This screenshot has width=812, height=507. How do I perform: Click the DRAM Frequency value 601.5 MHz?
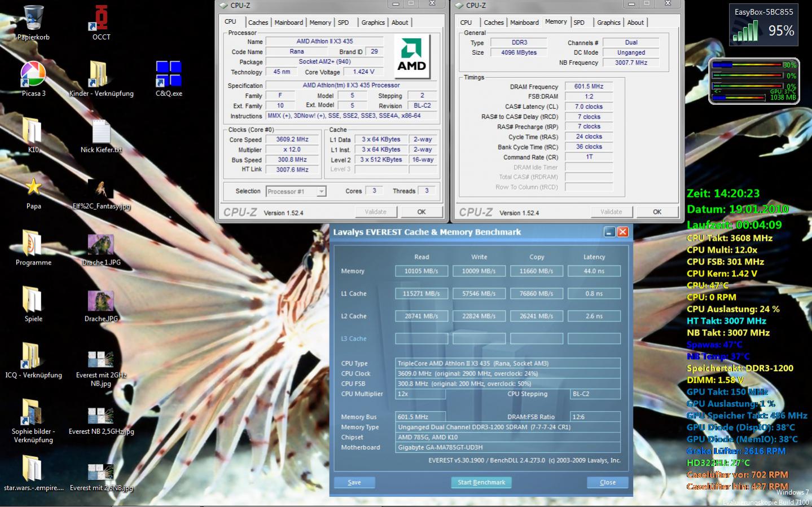[589, 86]
